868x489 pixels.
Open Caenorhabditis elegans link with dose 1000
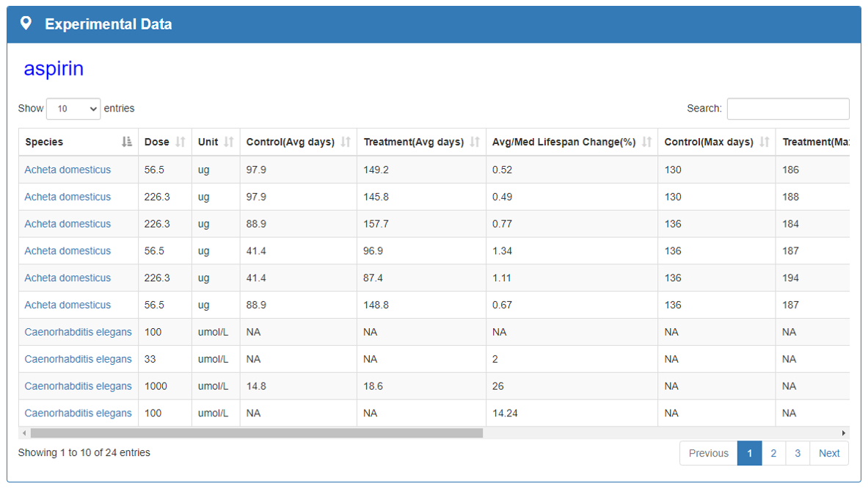78,386
